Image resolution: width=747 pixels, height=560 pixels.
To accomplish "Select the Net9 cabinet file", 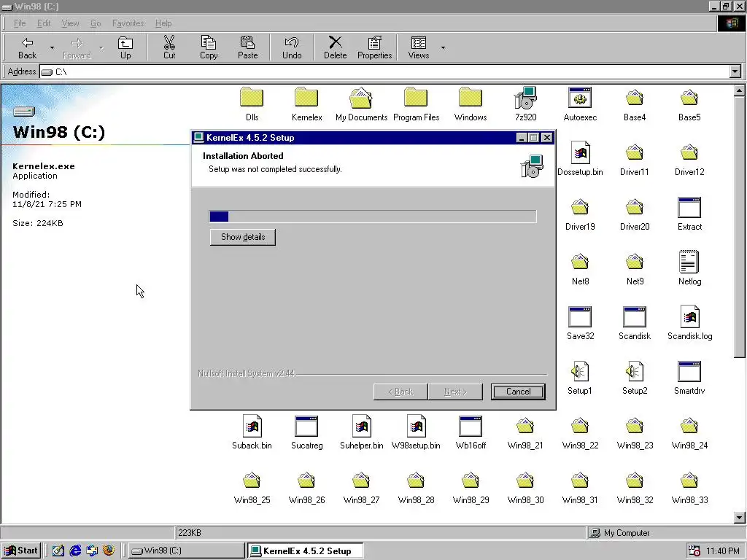I will point(635,268).
